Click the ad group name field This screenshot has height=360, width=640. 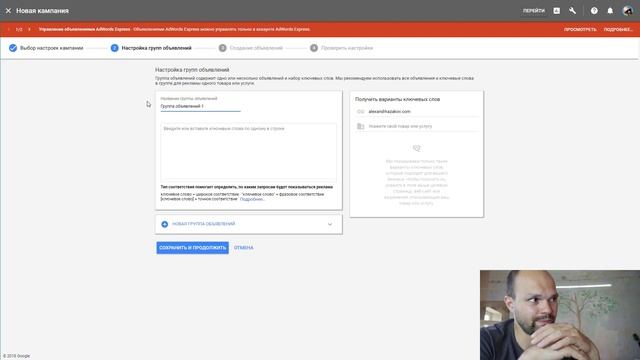[x=200, y=106]
